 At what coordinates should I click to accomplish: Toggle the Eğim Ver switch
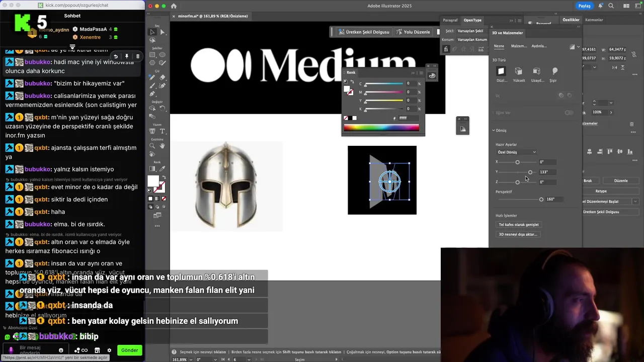(569, 113)
